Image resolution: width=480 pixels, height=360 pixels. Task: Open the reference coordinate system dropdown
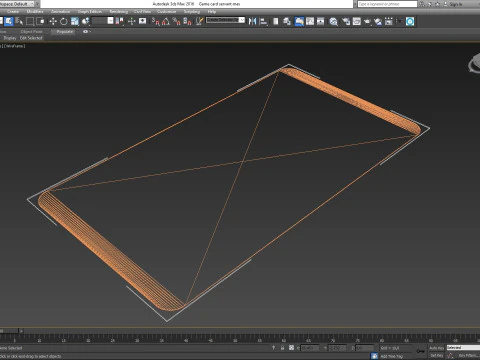tap(103, 21)
